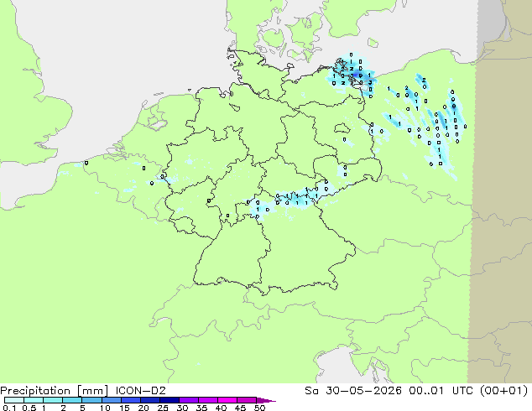Image resolution: width=532 pixels, height=411 pixels.
Task: Click the 35–40 mm legend color box
Action: pos(207,400)
